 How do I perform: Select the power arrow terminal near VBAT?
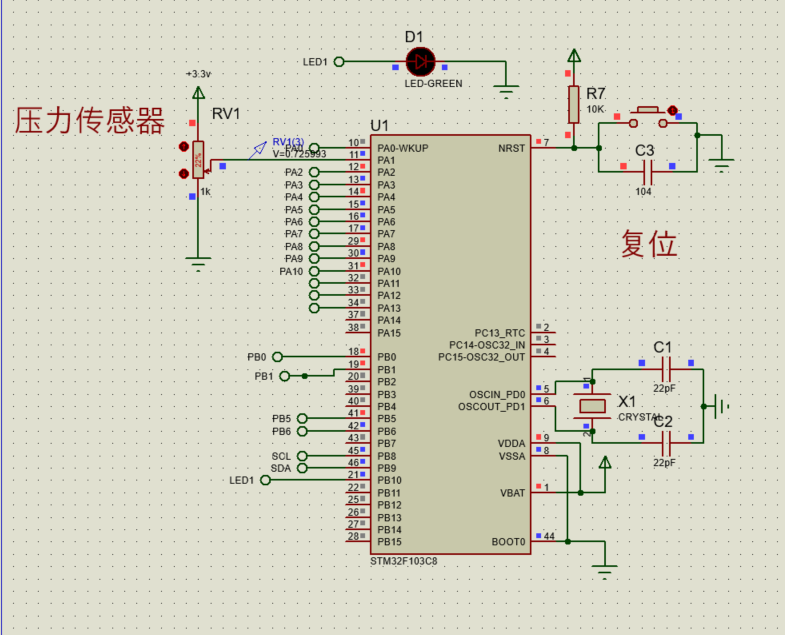(605, 463)
